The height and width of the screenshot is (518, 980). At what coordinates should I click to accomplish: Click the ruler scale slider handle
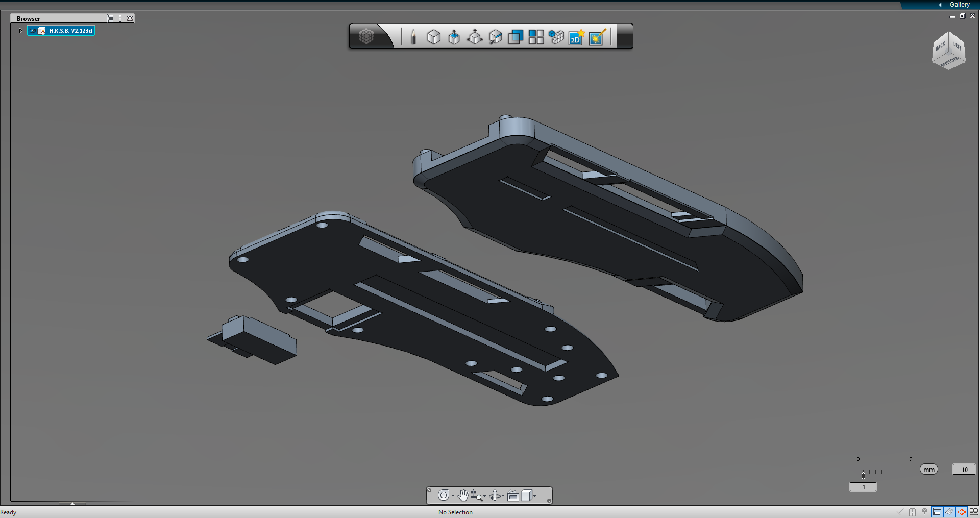pyautogui.click(x=863, y=476)
